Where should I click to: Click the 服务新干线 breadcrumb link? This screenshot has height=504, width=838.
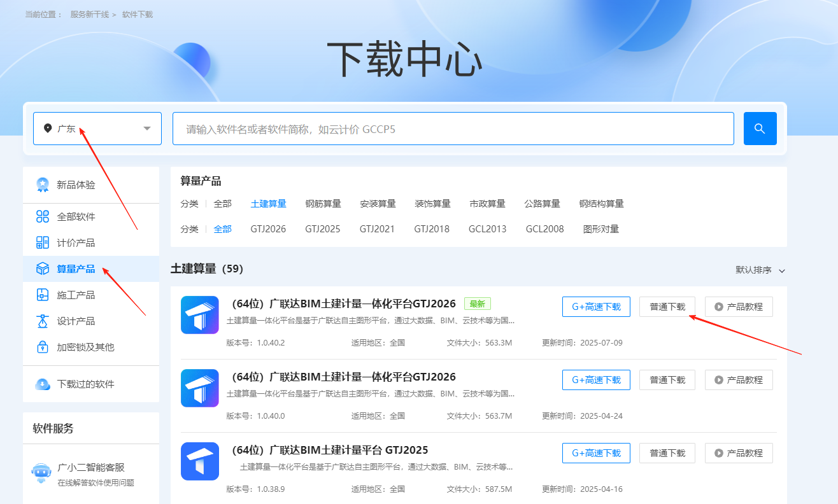pos(90,14)
